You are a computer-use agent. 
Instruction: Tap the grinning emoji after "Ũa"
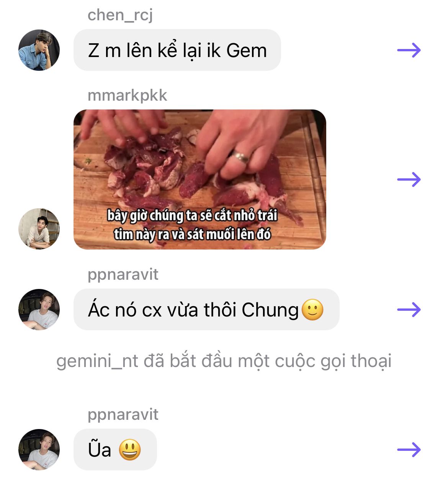coord(130,450)
